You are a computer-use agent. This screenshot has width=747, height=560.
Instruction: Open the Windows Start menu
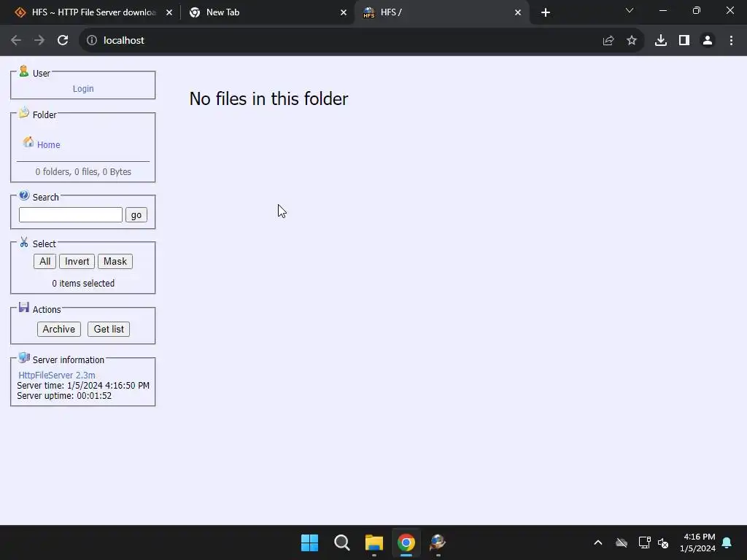point(309,542)
